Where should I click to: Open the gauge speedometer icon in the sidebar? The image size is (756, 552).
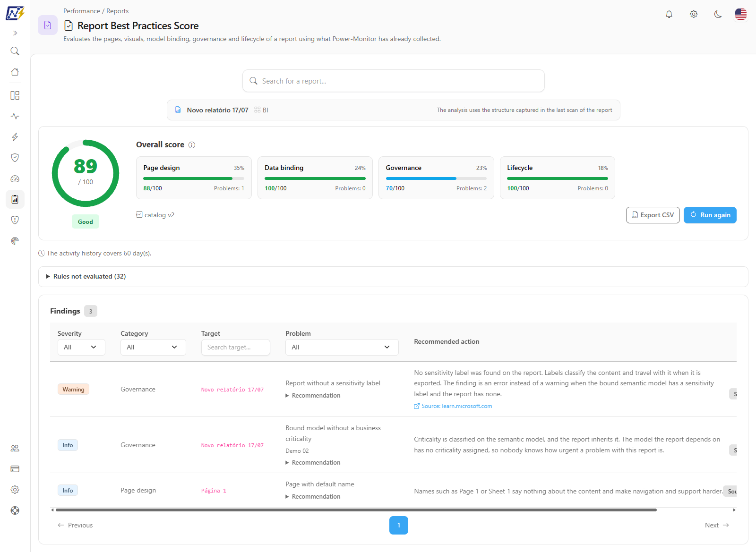(15, 178)
